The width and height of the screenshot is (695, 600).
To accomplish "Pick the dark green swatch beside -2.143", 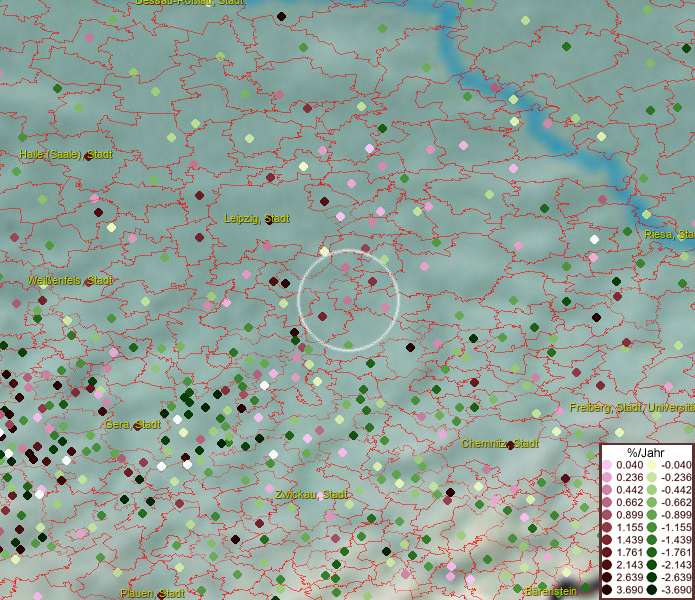I will pos(652,565).
